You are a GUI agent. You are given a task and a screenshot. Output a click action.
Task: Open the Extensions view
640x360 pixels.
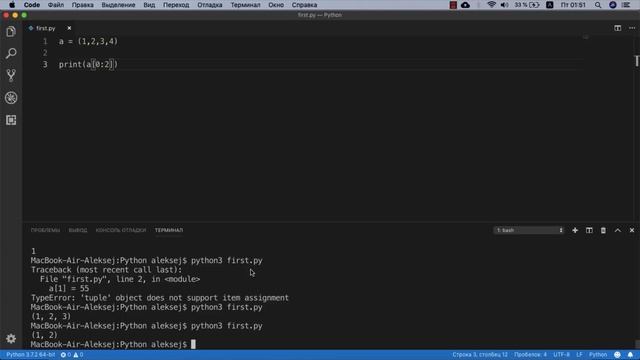(11, 120)
